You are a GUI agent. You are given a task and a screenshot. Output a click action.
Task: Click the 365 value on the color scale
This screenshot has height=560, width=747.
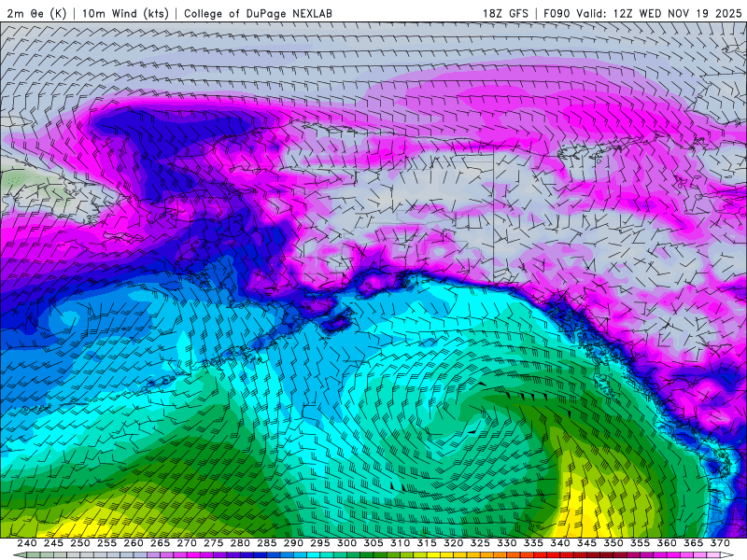tap(694, 543)
